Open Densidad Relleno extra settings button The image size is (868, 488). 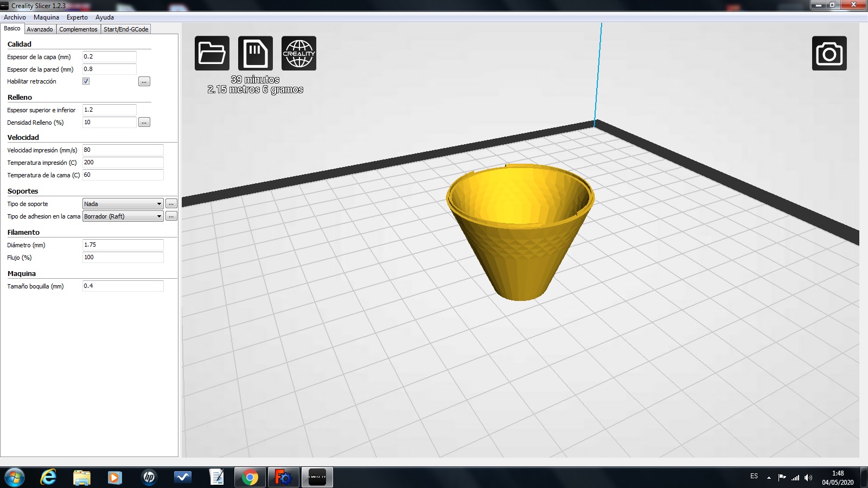(x=144, y=123)
